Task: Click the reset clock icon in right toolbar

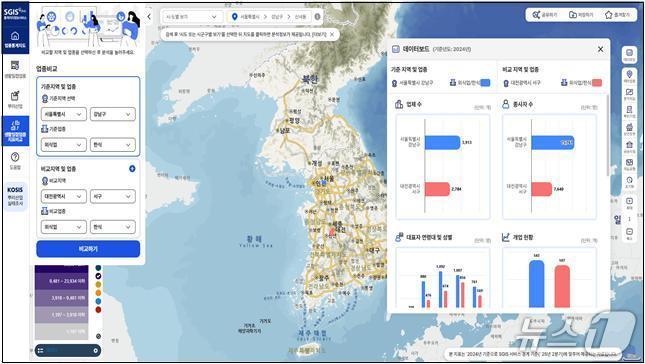Action: [x=629, y=182]
